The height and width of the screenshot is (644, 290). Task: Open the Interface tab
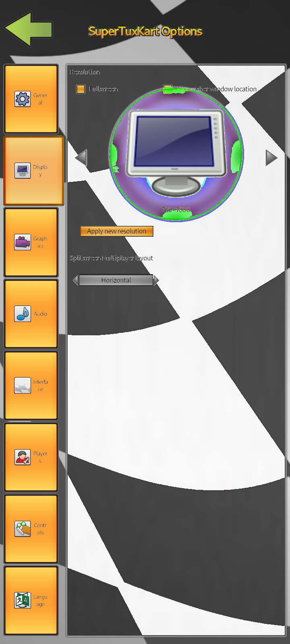[x=31, y=386]
